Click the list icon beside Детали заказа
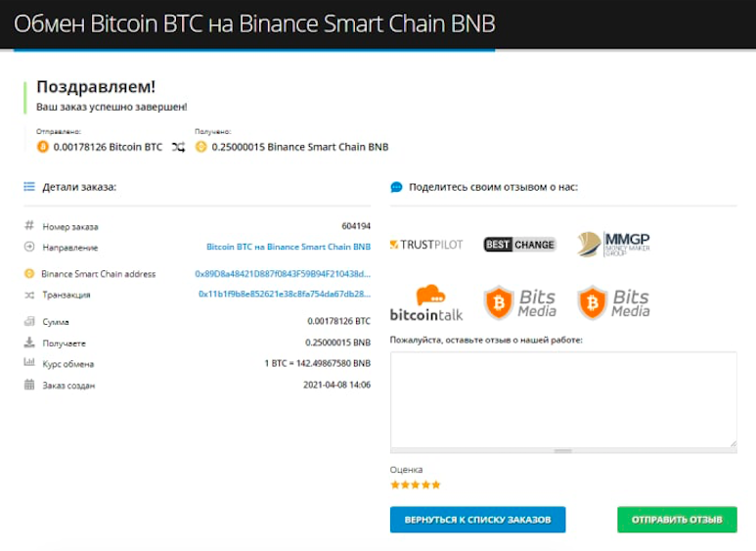The image size is (756, 551). tap(29, 187)
